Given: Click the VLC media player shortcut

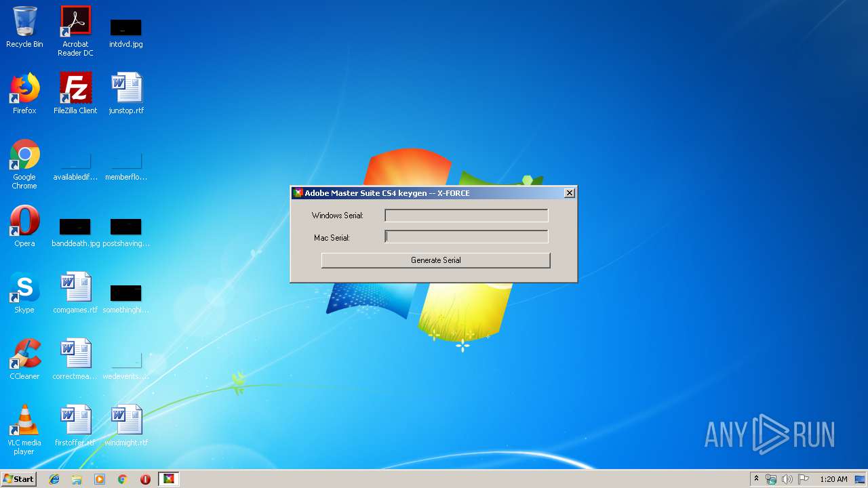Looking at the screenshot, I should pos(24,430).
